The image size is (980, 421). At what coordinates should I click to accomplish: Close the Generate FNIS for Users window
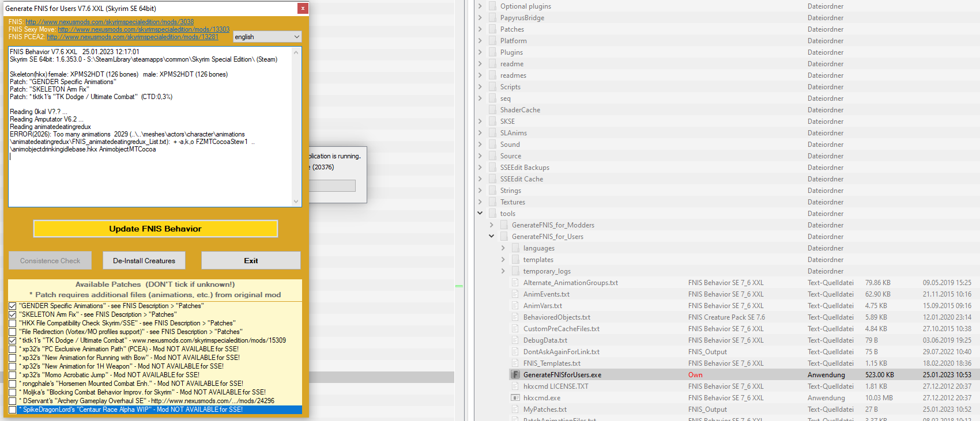(303, 8)
